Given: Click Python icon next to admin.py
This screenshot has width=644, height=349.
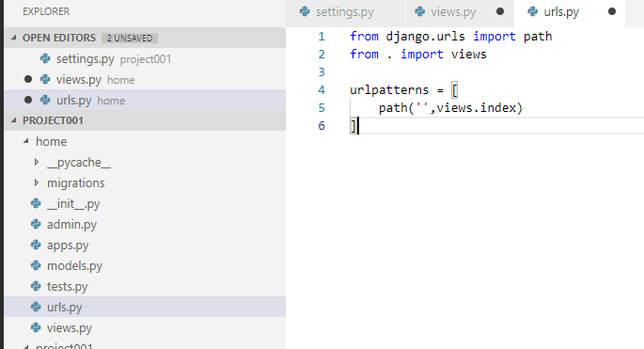Looking at the screenshot, I should tap(36, 224).
